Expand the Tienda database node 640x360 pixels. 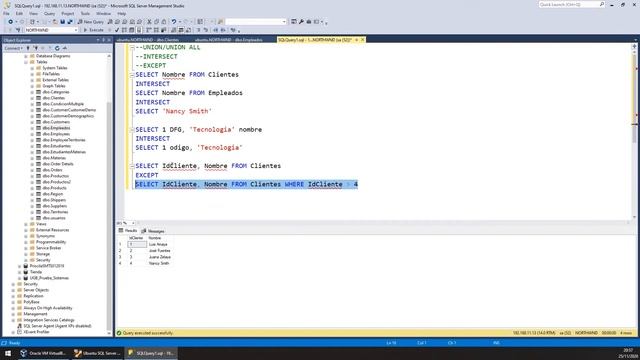[20, 272]
